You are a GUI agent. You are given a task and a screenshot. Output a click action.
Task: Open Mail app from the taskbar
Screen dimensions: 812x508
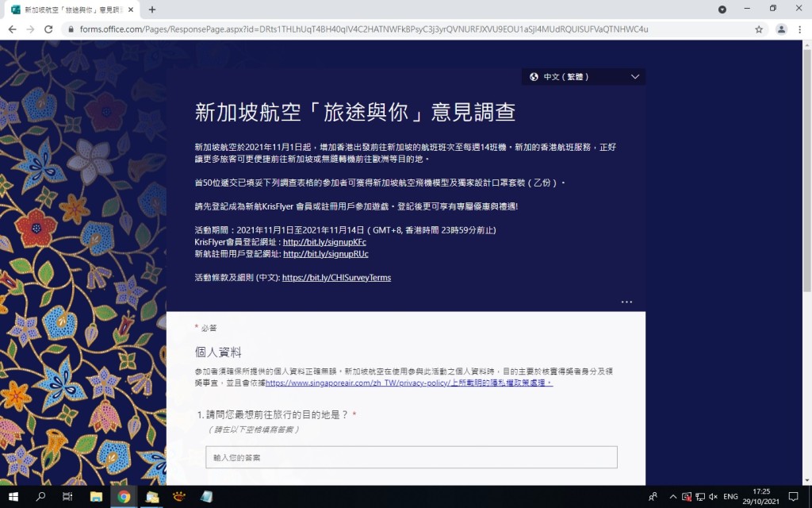click(x=152, y=496)
